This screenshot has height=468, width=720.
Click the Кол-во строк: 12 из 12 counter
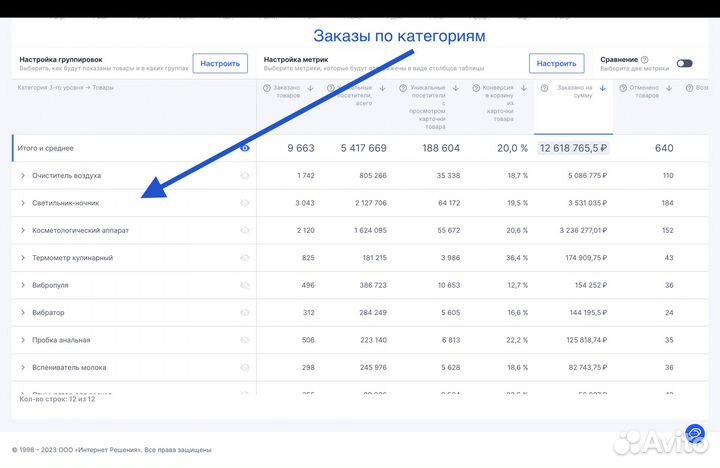tap(57, 399)
